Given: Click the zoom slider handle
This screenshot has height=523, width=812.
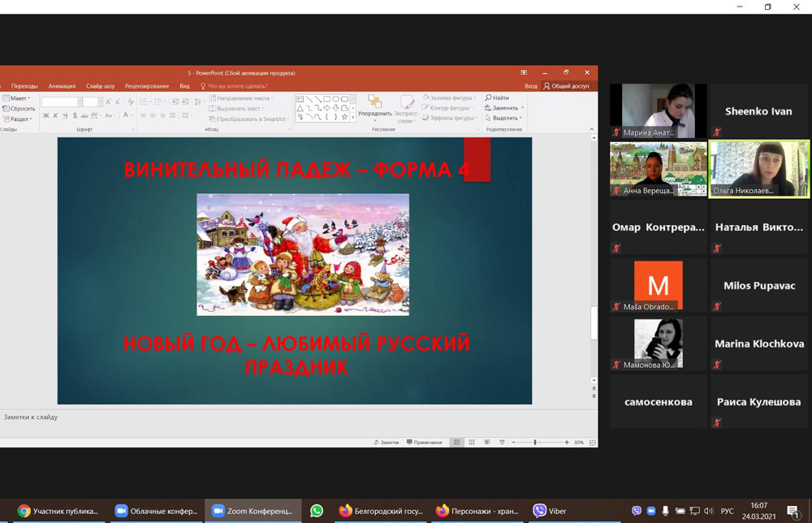Looking at the screenshot, I should click(x=534, y=443).
